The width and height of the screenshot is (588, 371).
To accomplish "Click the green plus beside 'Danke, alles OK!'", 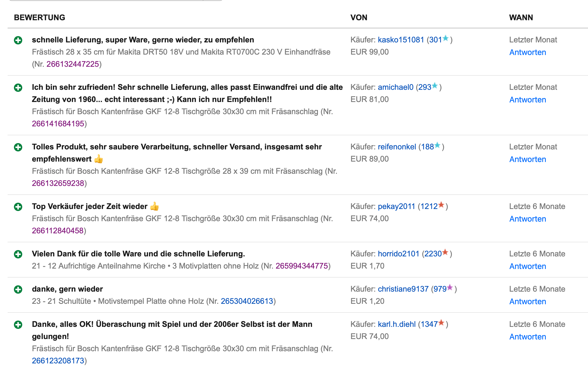I will (x=18, y=325).
